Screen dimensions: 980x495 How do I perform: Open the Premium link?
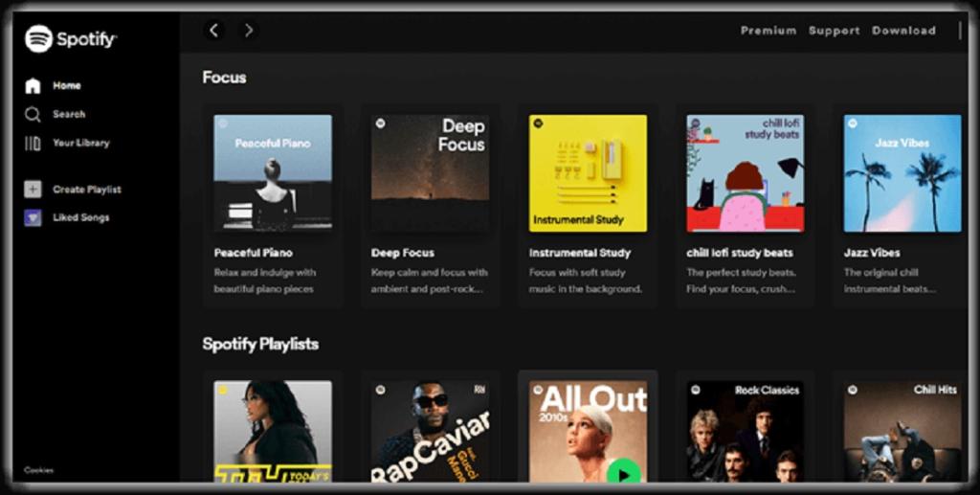(x=768, y=31)
